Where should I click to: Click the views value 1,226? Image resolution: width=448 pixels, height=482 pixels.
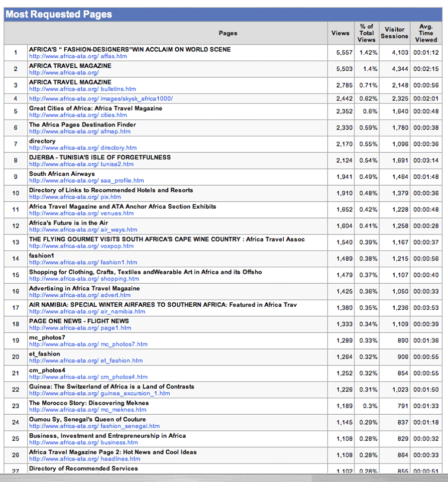pos(344,390)
